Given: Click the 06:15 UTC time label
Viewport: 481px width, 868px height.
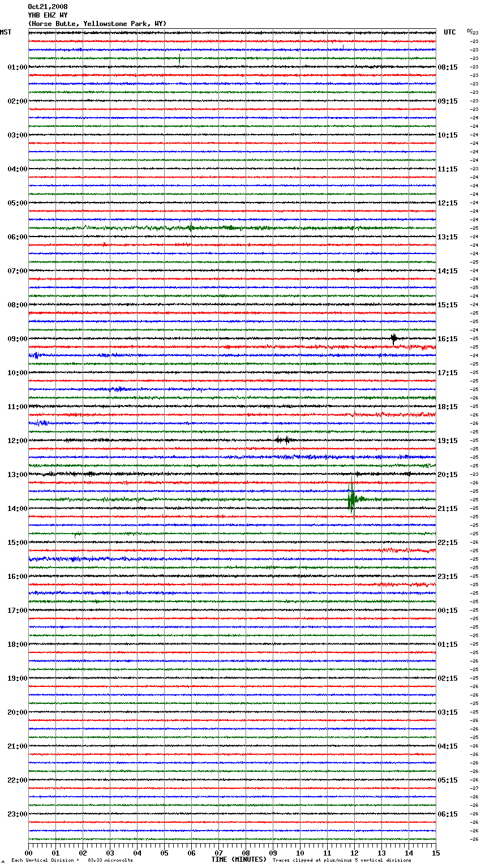Looking at the screenshot, I should click(x=448, y=814).
